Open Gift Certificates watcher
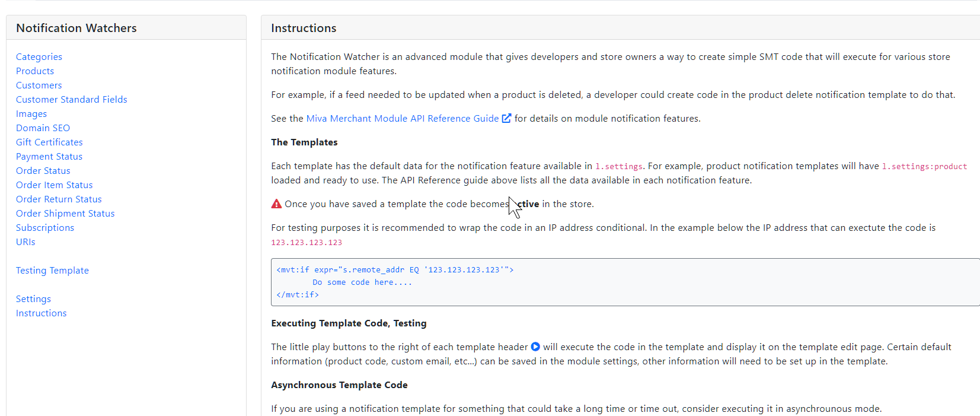980x416 pixels. click(49, 142)
